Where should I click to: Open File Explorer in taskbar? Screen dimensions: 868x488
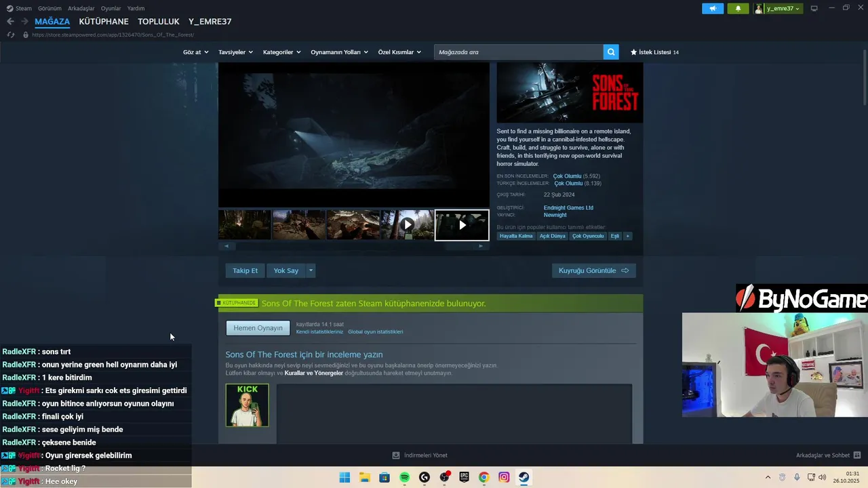click(x=364, y=477)
